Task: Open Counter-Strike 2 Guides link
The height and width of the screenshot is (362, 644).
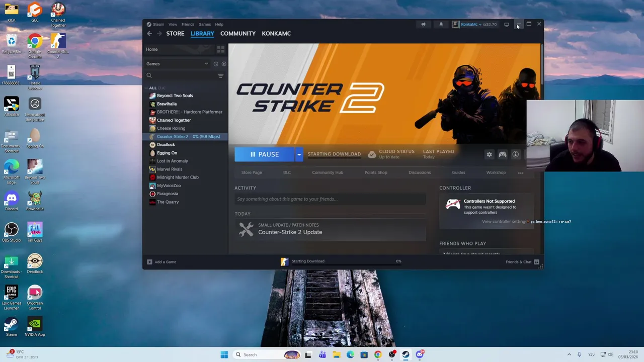Action: click(458, 172)
